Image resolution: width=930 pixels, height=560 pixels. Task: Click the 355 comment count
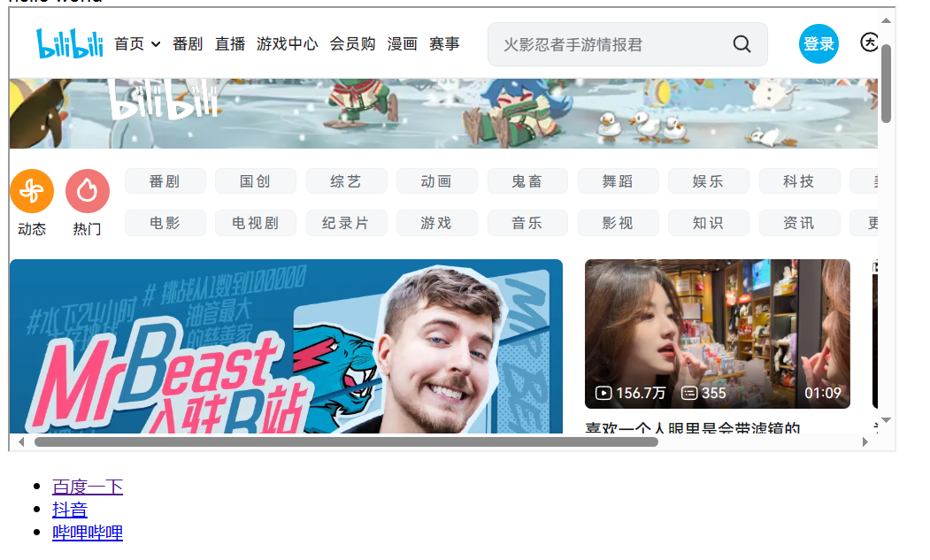[x=704, y=393]
